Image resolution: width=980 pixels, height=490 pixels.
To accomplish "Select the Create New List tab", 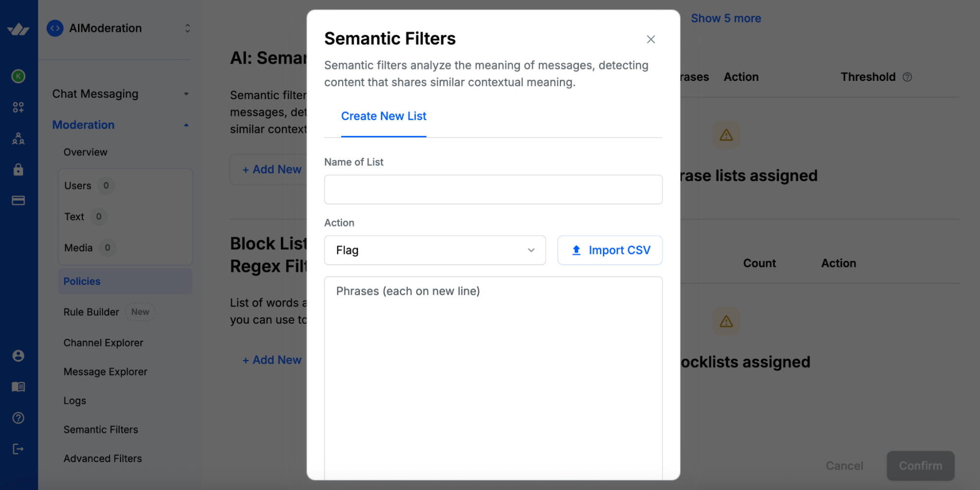I will click(x=383, y=116).
